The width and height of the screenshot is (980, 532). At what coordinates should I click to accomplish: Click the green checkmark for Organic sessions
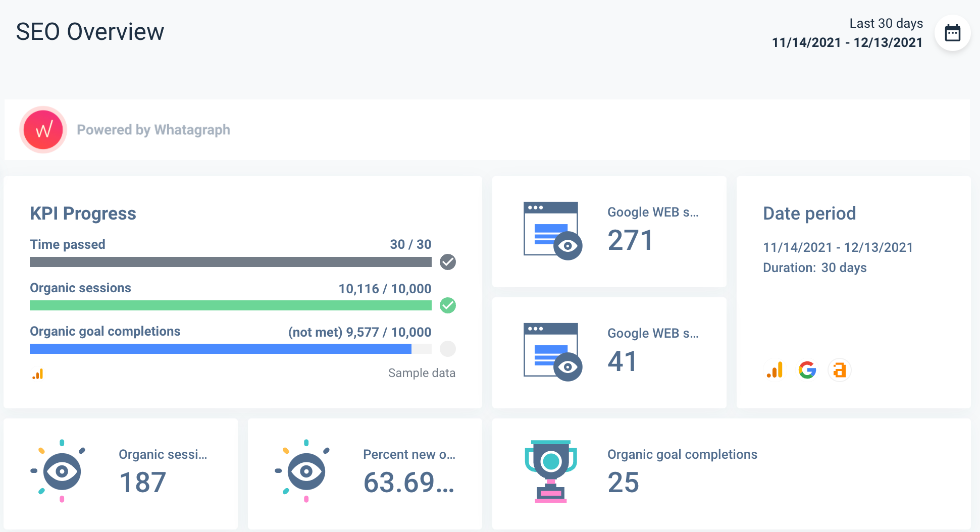coord(448,305)
